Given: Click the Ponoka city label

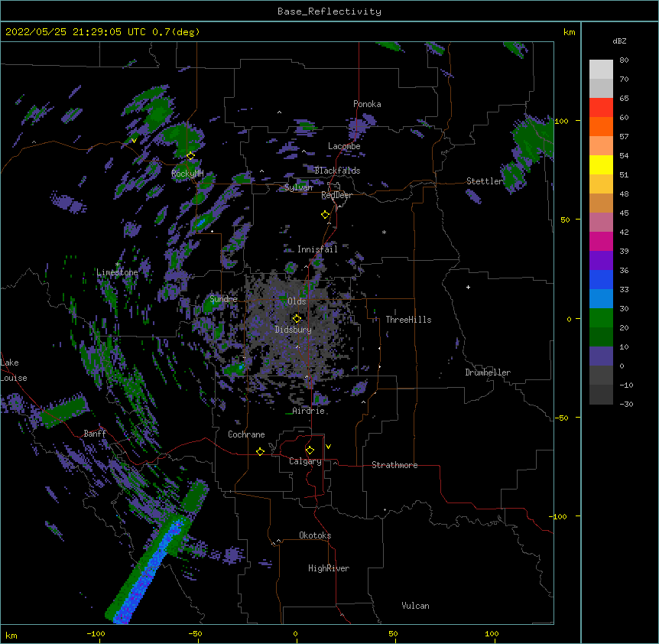Looking at the screenshot, I should click(367, 104).
